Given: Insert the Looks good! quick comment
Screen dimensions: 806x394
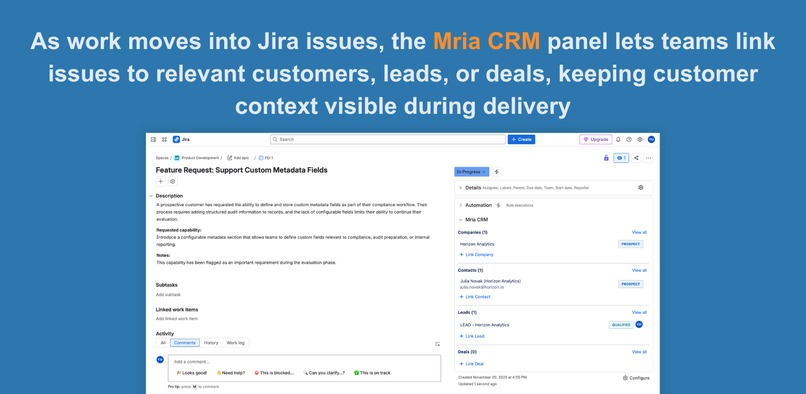Looking at the screenshot, I should click(x=191, y=373).
